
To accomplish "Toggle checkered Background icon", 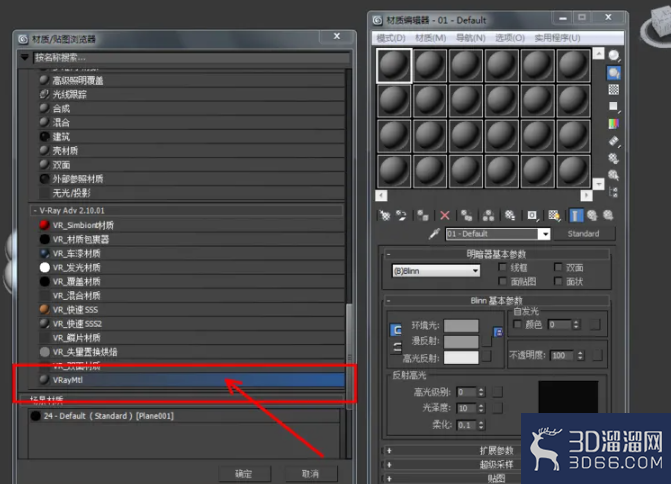I will coord(614,89).
